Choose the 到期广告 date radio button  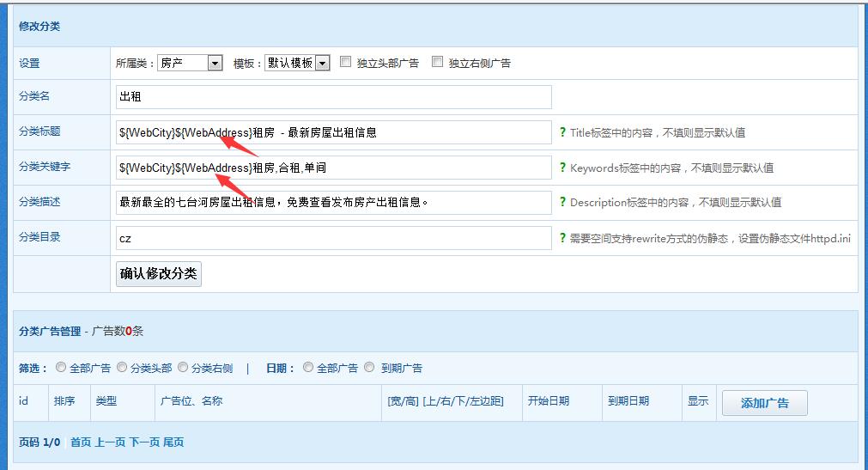369,367
